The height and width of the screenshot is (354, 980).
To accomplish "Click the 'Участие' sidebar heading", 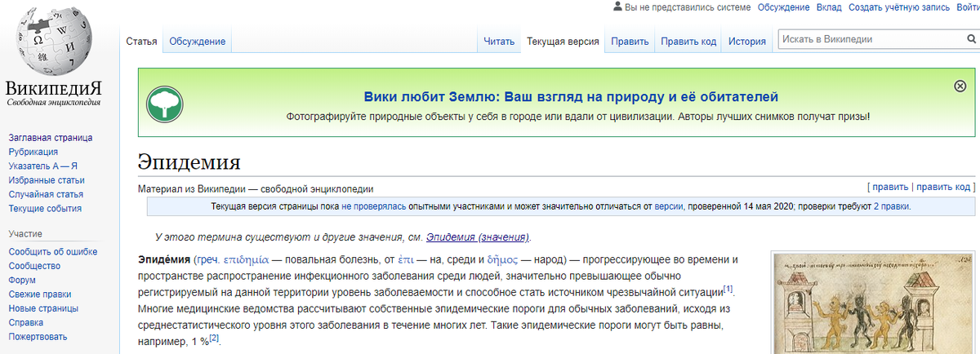I will click(x=25, y=233).
